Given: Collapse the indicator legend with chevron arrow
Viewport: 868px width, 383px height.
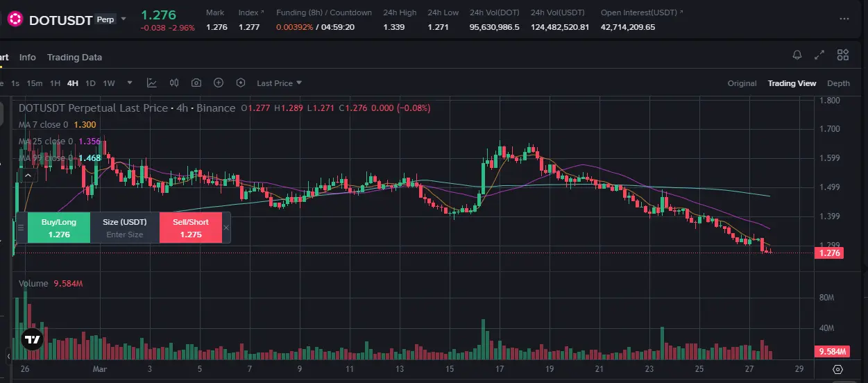Looking at the screenshot, I should [x=28, y=176].
